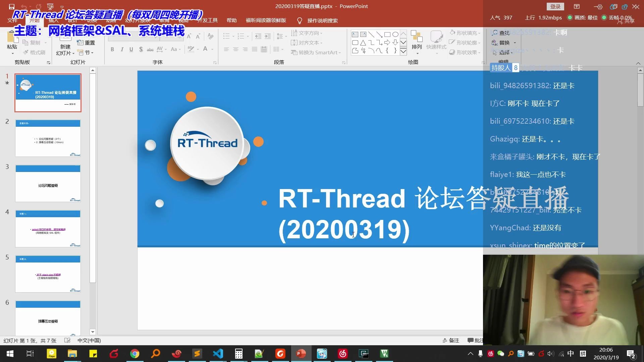Open the Calculator app from taskbar

[238, 354]
